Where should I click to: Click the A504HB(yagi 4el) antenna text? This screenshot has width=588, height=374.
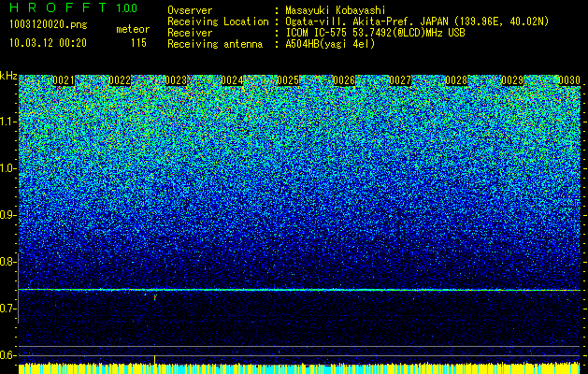(330, 44)
